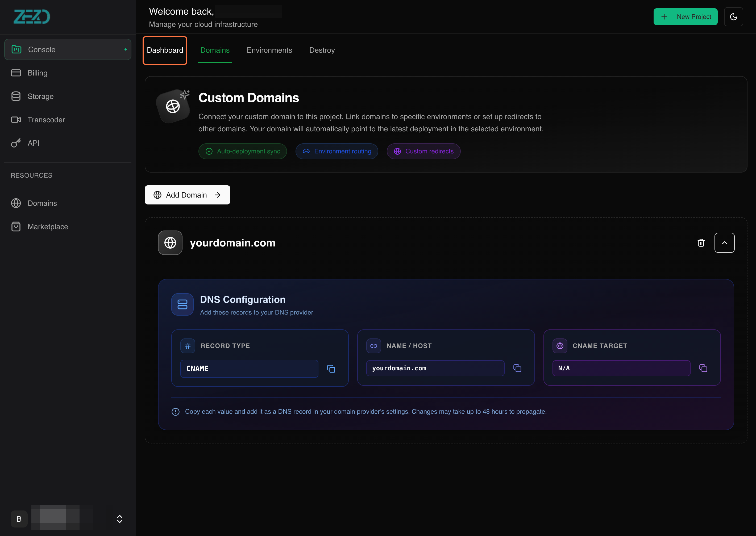Open Billing from the sidebar
The width and height of the screenshot is (756, 536).
pos(37,73)
